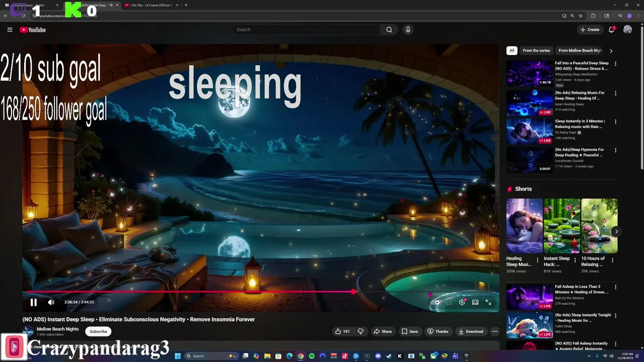The width and height of the screenshot is (644, 362).
Task: Open options for Deep Sleep Instantly Tonight
Action: (615, 316)
